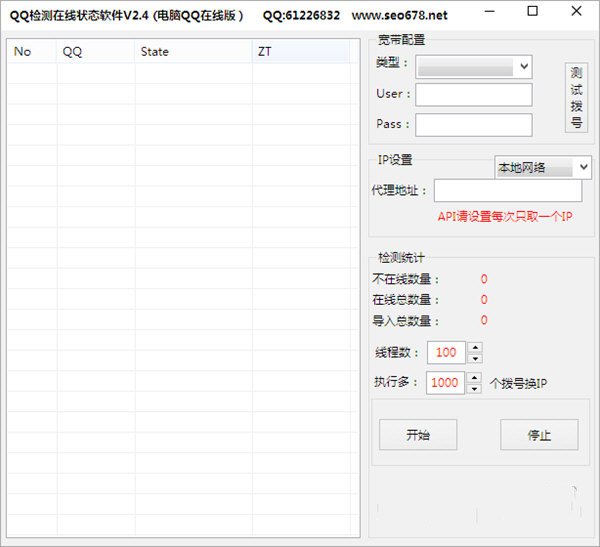Start detection with the 开始 button

point(417,435)
